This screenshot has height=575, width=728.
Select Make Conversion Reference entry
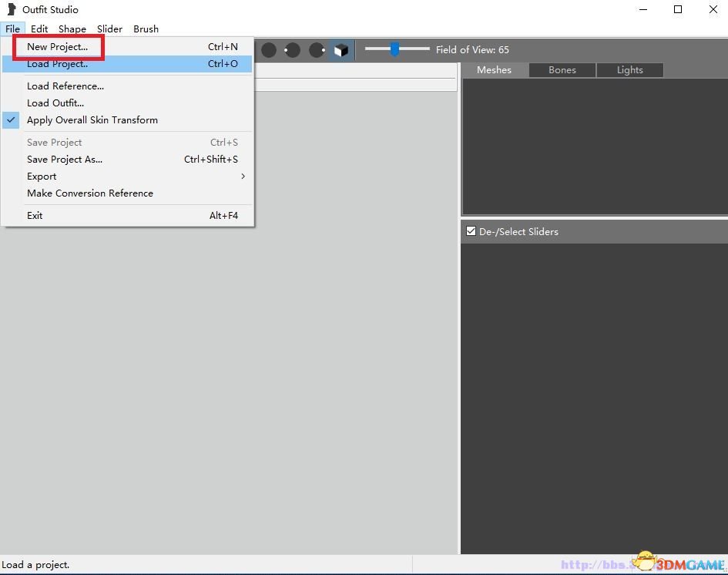click(127, 193)
